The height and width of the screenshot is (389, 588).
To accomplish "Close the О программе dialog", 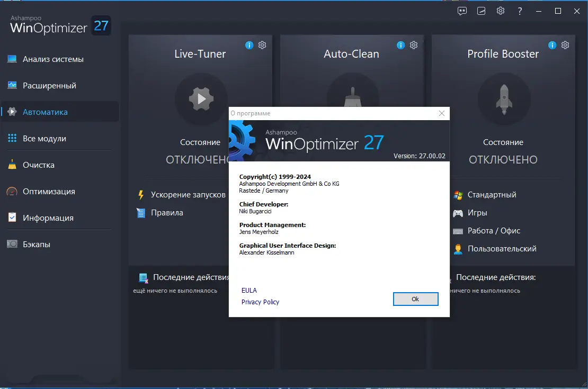I will [x=442, y=113].
